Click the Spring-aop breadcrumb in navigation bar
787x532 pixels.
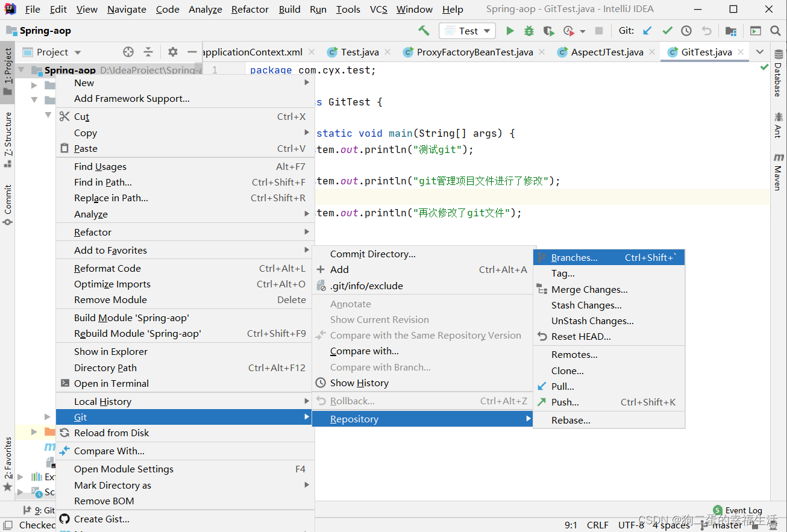[x=39, y=31]
